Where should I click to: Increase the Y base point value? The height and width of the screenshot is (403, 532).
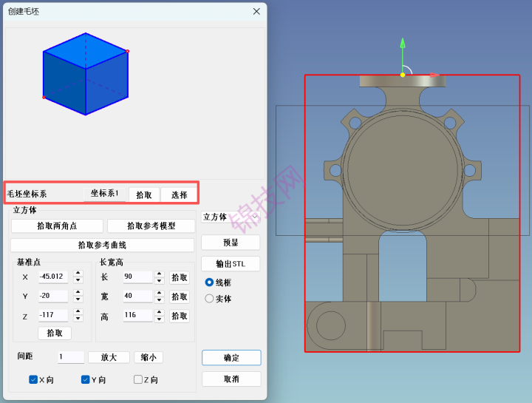coord(78,293)
